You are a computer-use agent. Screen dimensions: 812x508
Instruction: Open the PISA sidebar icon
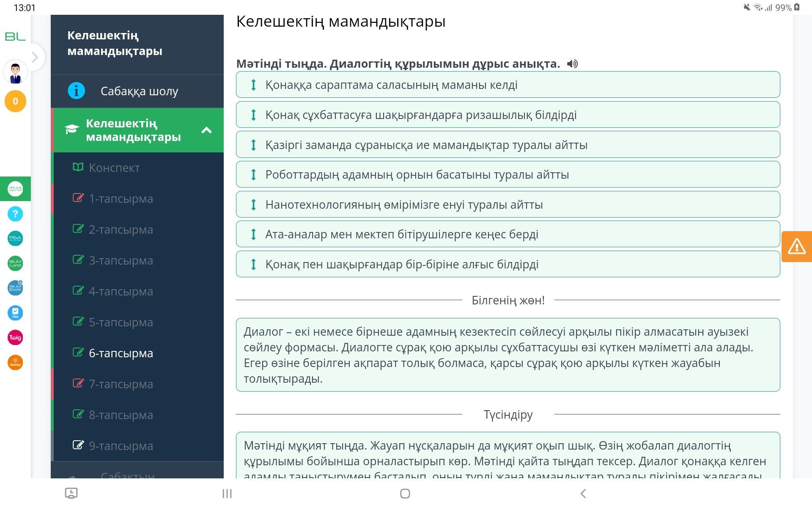pyautogui.click(x=15, y=238)
